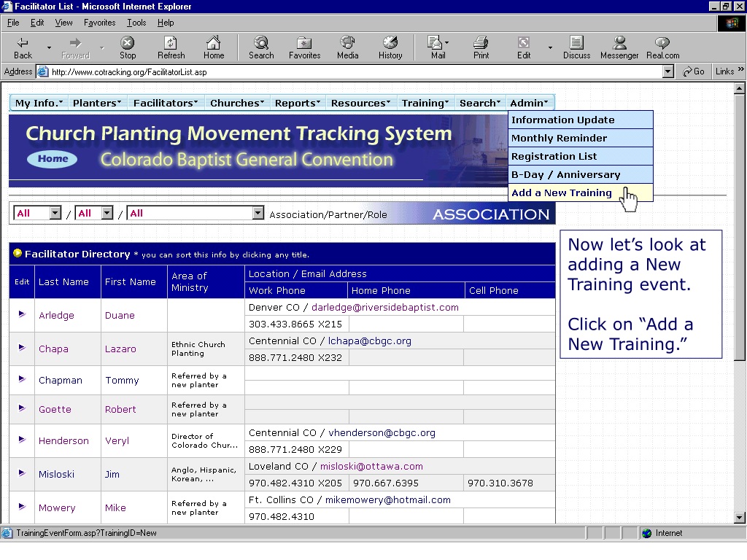Open the Training navigation menu

tap(425, 104)
